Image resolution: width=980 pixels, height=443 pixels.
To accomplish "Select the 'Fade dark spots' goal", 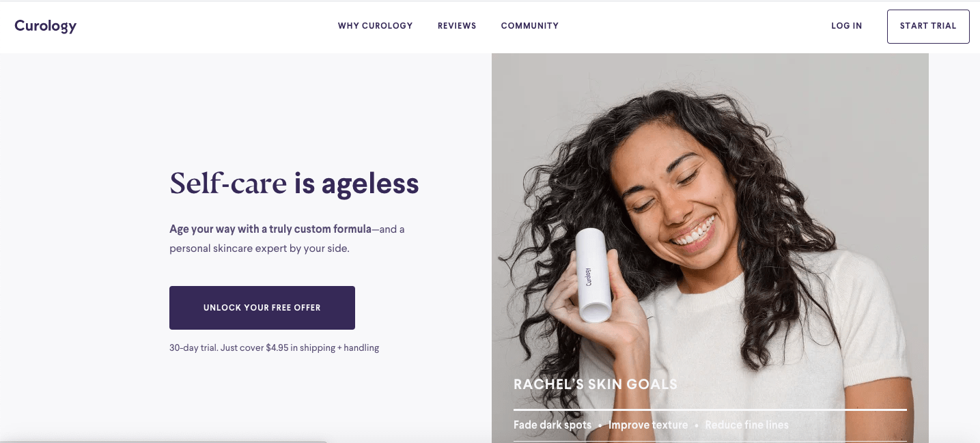I will tap(552, 425).
